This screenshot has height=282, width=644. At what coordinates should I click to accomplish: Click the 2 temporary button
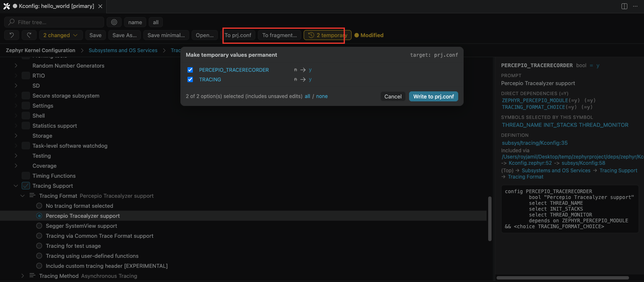click(x=327, y=35)
